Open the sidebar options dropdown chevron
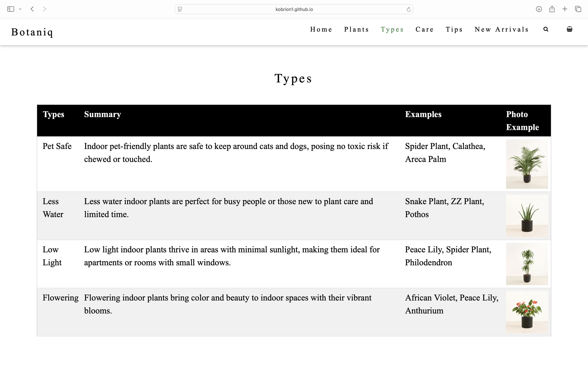Screen dimensions: 588x368 pyautogui.click(x=20, y=9)
